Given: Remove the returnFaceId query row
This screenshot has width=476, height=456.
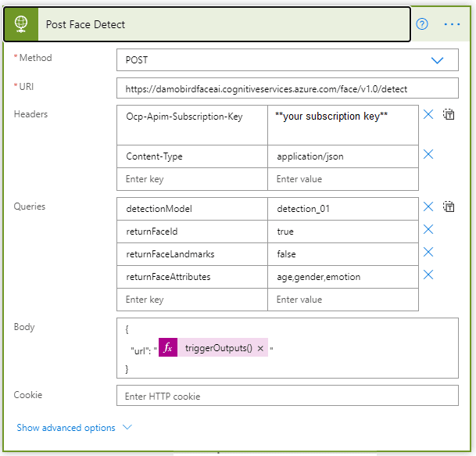Looking at the screenshot, I should [428, 230].
